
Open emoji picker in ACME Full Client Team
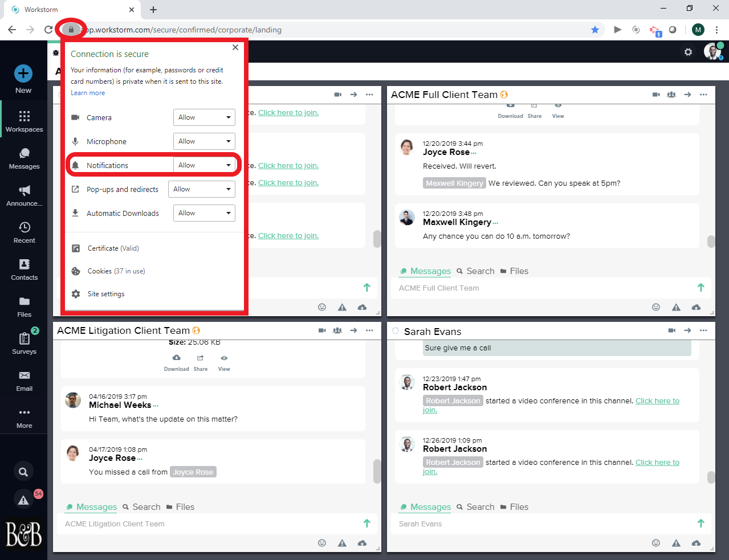[x=656, y=307]
